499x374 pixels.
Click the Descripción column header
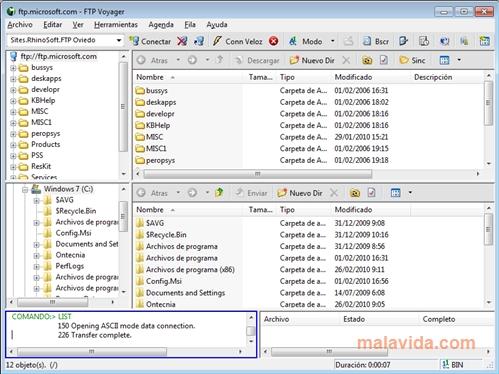(x=433, y=77)
